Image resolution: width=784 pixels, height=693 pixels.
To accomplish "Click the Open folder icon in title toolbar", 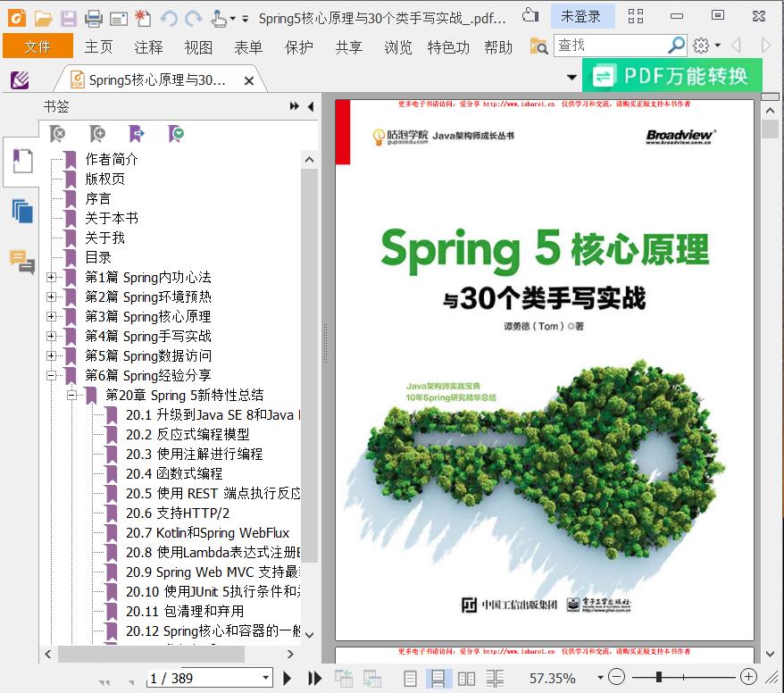I will [x=44, y=19].
